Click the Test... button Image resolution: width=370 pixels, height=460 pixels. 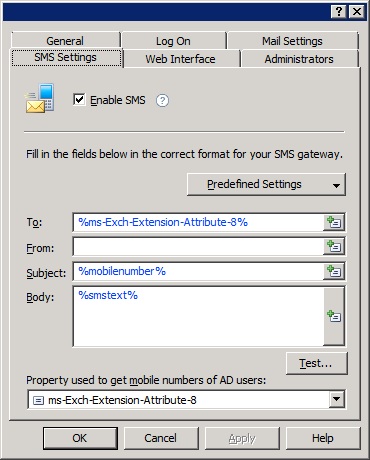tap(316, 363)
